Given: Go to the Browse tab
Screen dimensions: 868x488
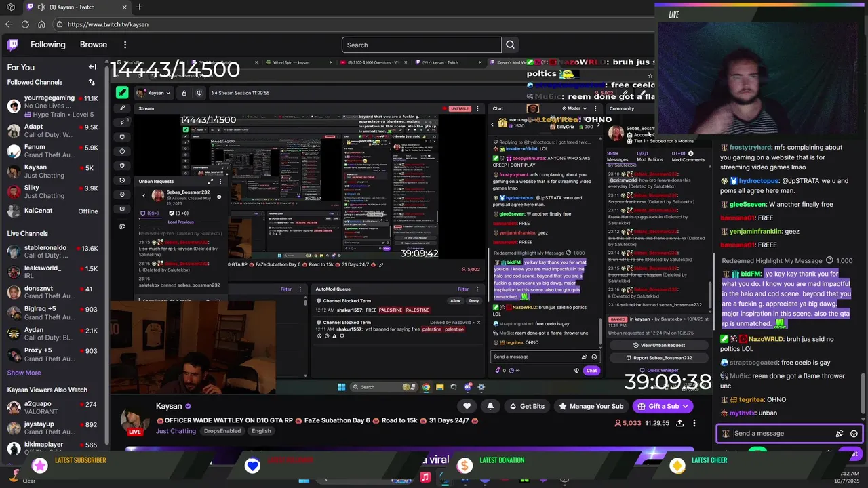Looking at the screenshot, I should click(94, 45).
